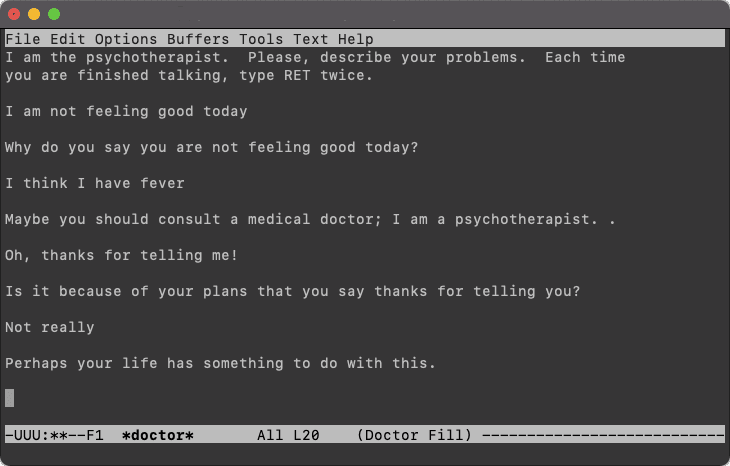Place cursor at block cursor on empty line
This screenshot has width=730, height=466.
click(10, 398)
